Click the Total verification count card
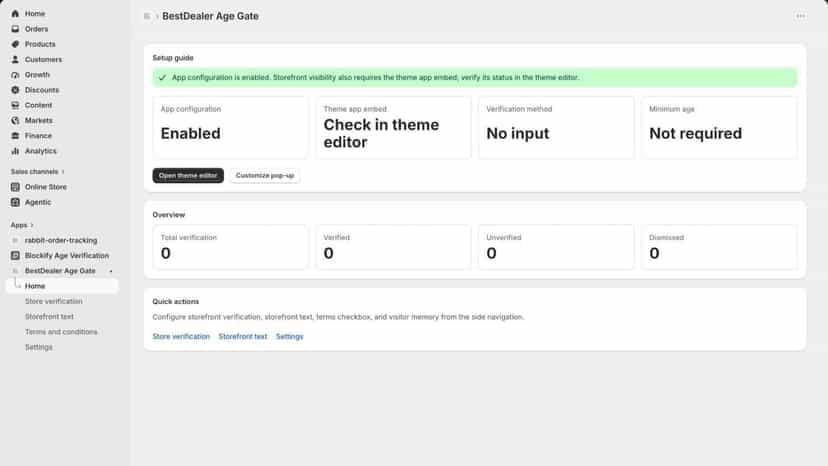828x466 pixels. pos(230,247)
